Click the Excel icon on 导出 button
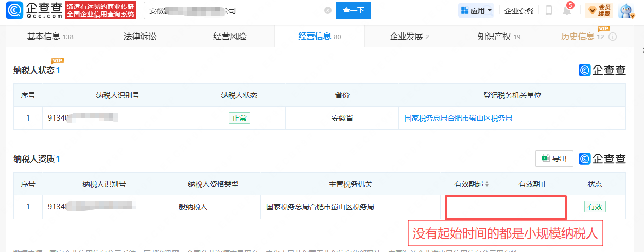 [x=545, y=159]
